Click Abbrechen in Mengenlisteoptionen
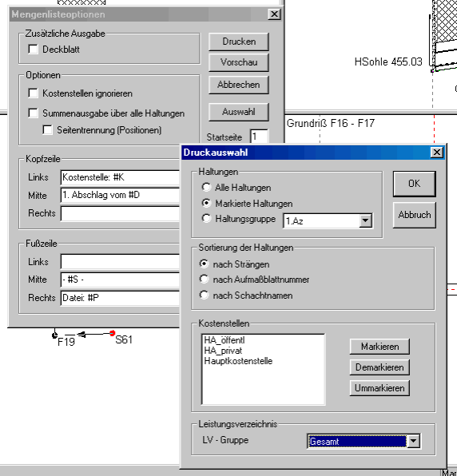The width and height of the screenshot is (457, 476). pos(239,85)
